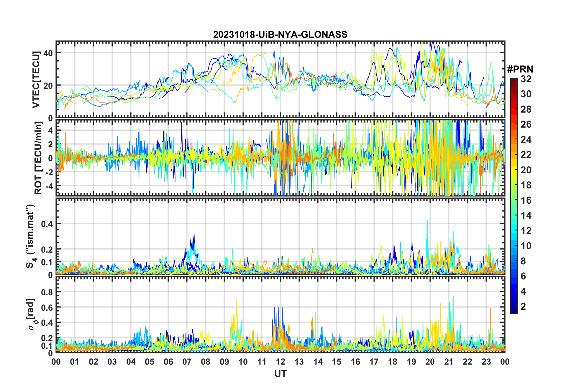Viewport: 561px width, 392px height.
Task: Click x-axis tick label 22
Action: point(467,362)
